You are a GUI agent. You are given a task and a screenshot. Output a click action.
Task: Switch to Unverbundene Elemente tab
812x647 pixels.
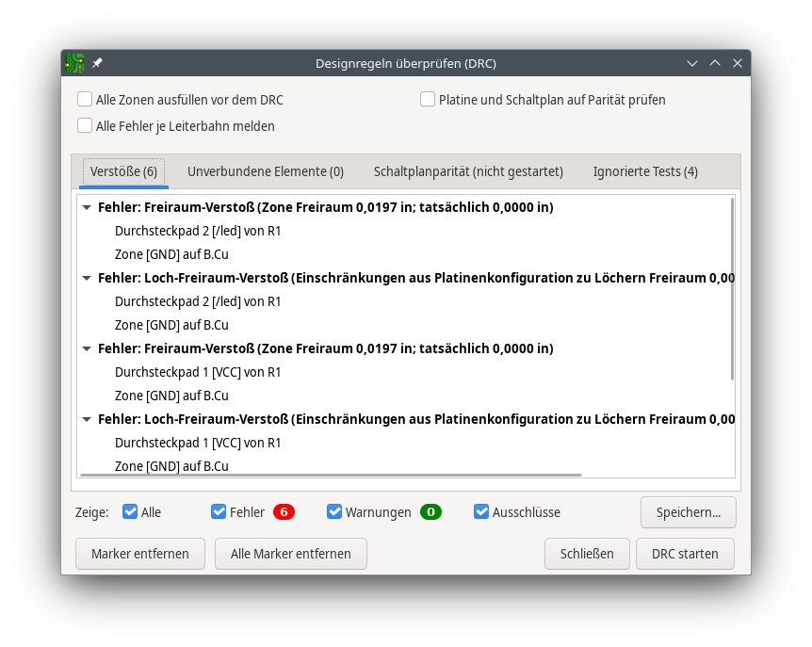click(265, 171)
